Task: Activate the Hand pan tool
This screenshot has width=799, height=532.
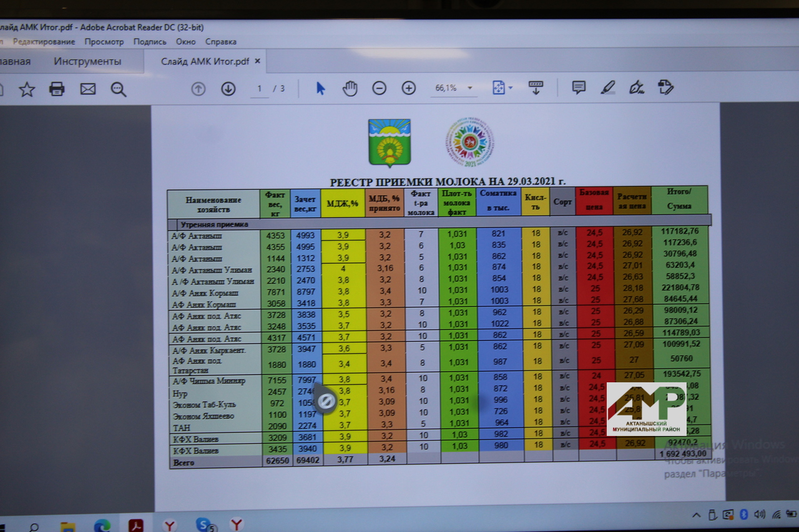Action: coord(350,88)
